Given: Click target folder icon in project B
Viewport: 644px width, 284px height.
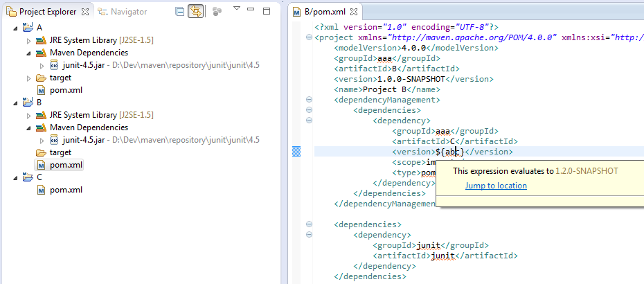Looking at the screenshot, I should click(x=41, y=152).
